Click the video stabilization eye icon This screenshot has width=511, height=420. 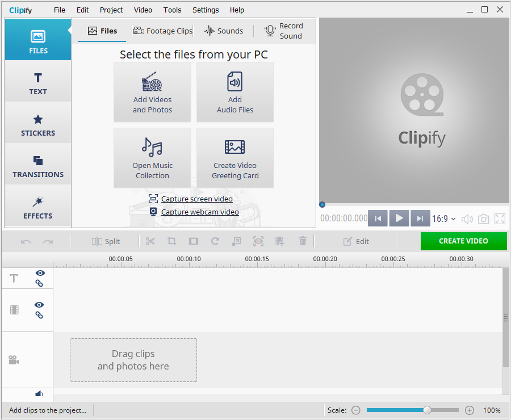pyautogui.click(x=258, y=241)
